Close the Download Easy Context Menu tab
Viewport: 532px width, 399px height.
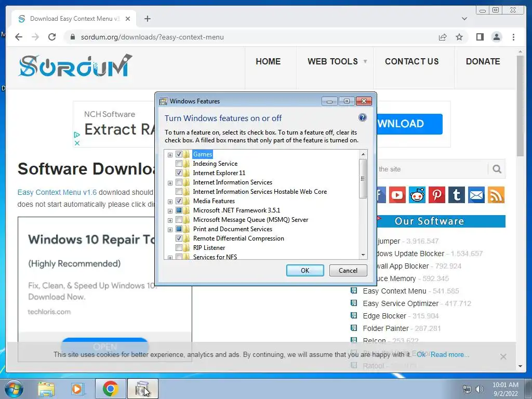(128, 19)
